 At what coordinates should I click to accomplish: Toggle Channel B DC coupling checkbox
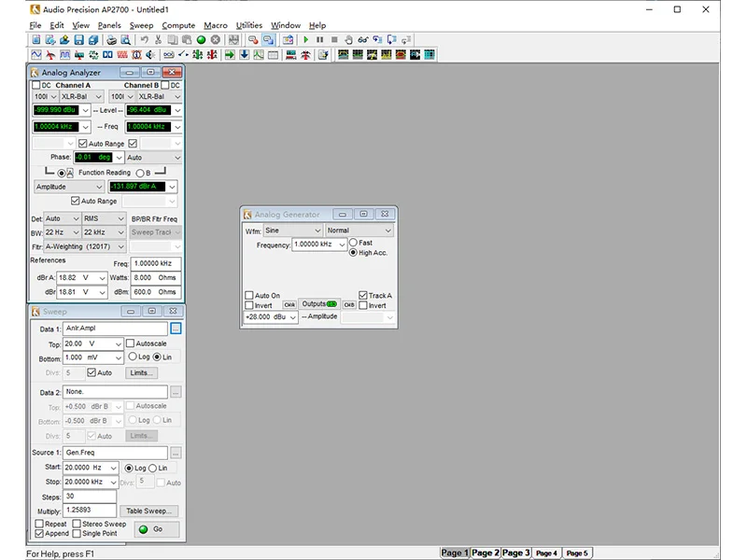(x=165, y=85)
